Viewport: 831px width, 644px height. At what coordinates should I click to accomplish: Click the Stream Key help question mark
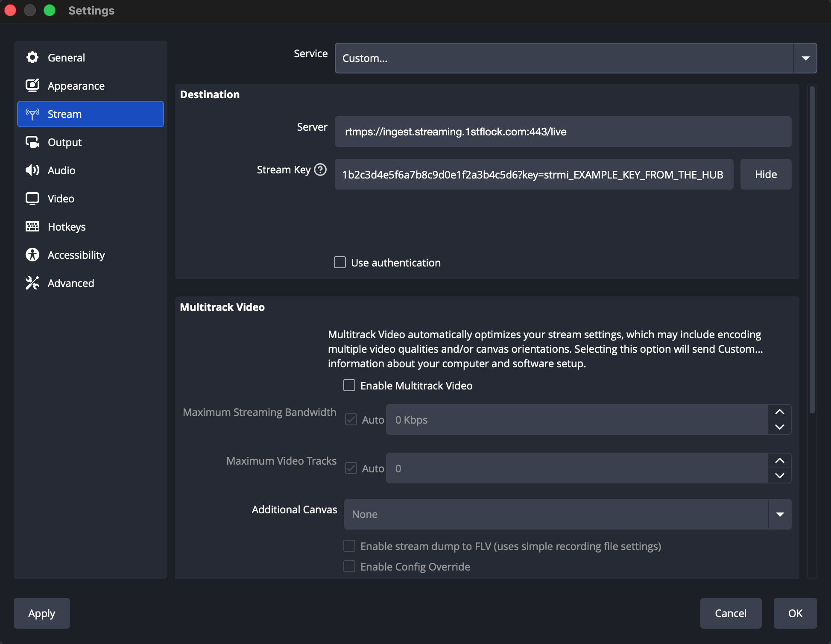coord(320,170)
